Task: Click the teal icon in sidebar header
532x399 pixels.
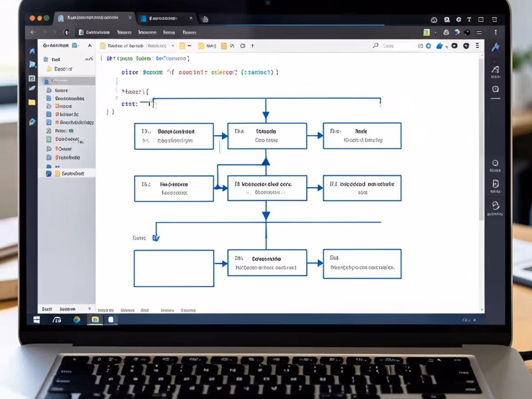Action: coord(75,45)
